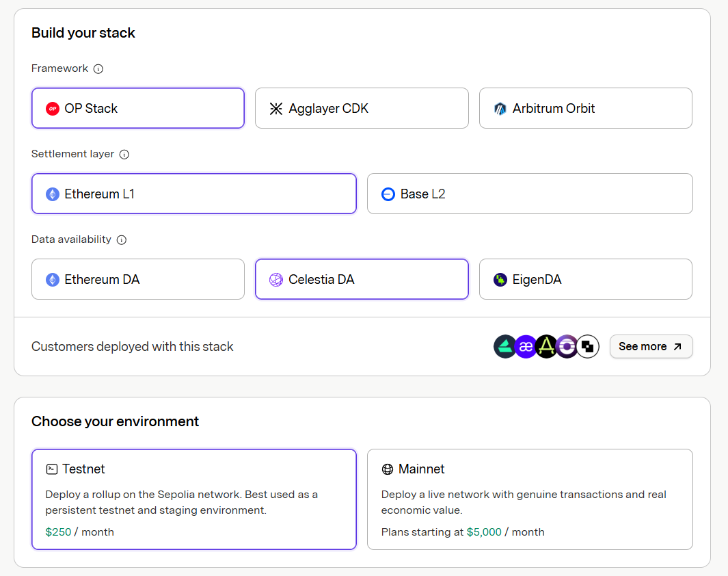Screen dimensions: 728x576
Task: Click the Base logo icon
Action: pyautogui.click(x=388, y=194)
